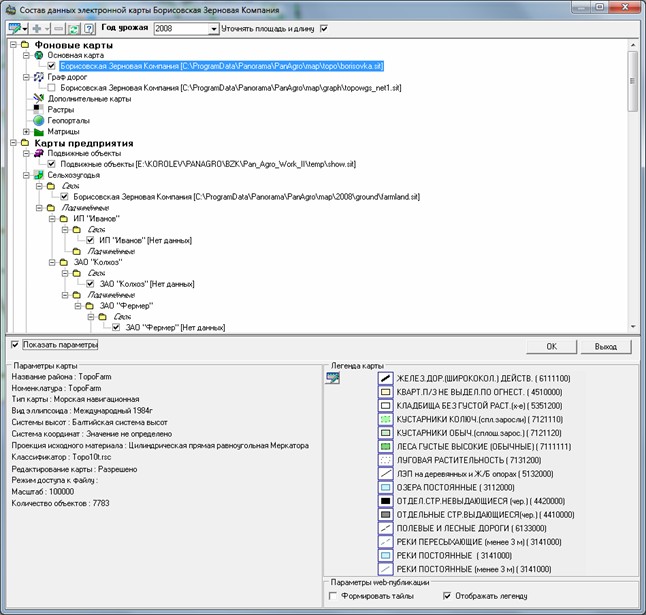The image size is (646, 615).
Task: Uncheck the Отображать легенду checkbox
Action: [x=447, y=596]
